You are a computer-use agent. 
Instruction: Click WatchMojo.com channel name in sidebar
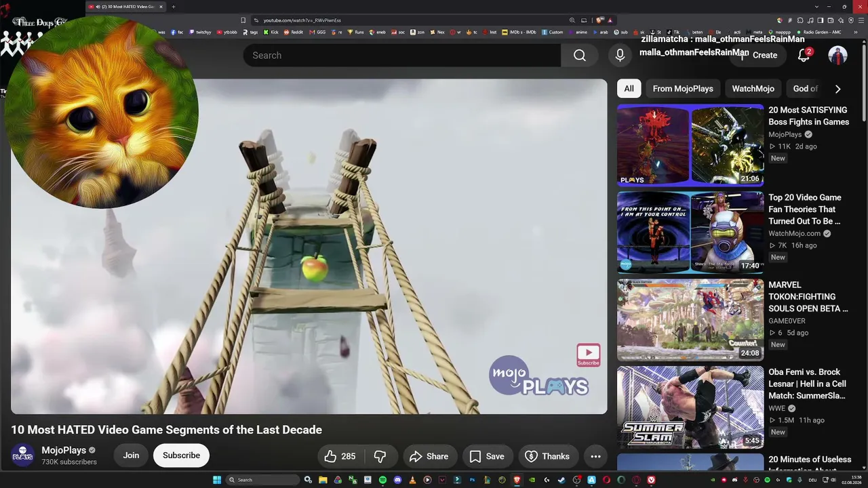[795, 234]
